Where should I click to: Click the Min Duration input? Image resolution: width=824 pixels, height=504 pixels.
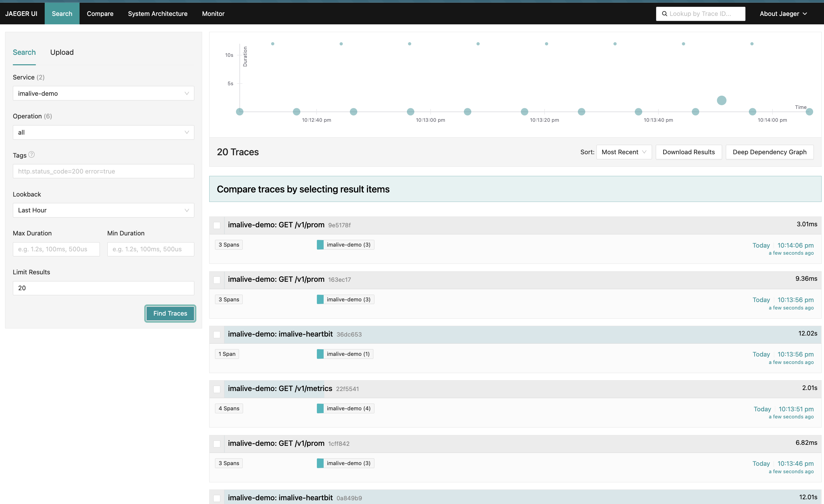point(151,249)
